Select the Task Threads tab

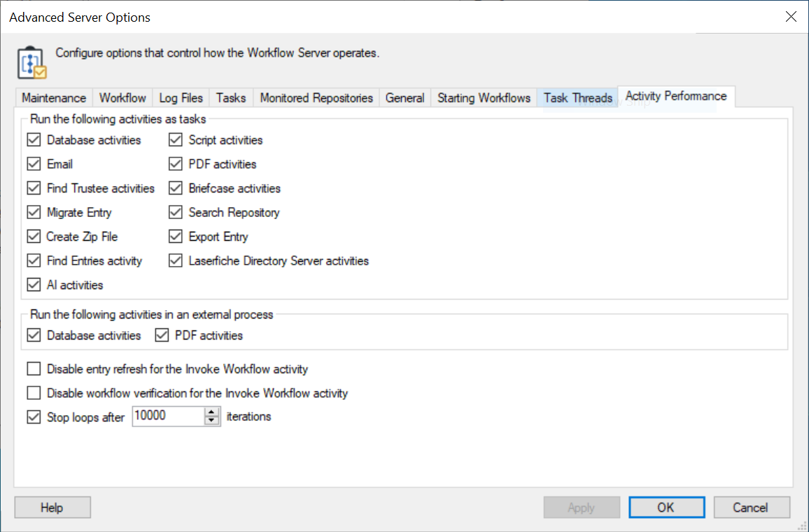pyautogui.click(x=578, y=98)
